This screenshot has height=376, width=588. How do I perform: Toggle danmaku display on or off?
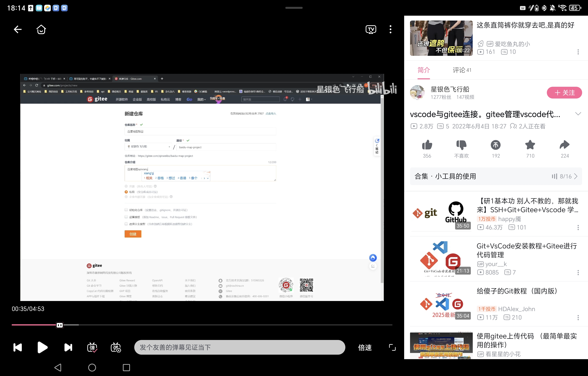point(92,347)
